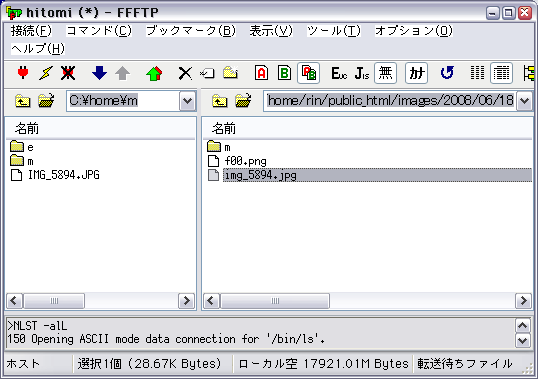Click the NLST -alL log line

click(x=37, y=325)
